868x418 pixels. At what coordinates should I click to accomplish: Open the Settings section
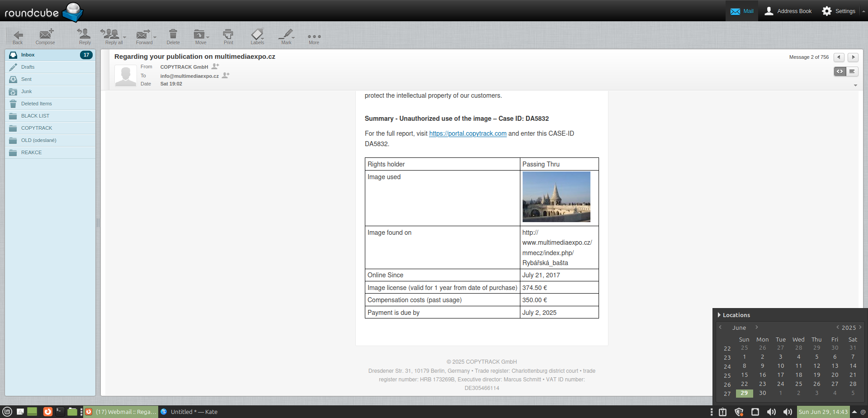click(839, 11)
